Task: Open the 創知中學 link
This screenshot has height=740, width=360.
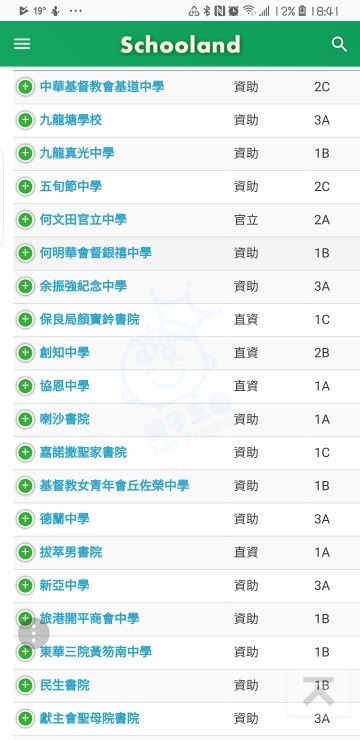Action: point(65,353)
